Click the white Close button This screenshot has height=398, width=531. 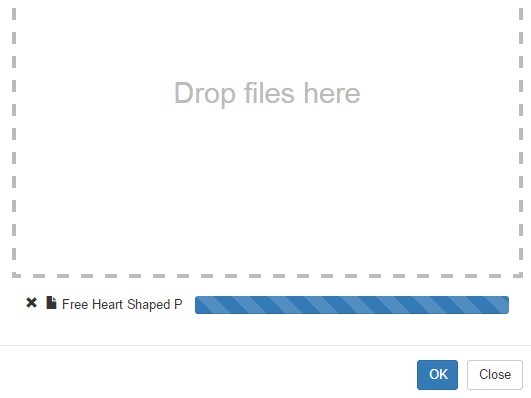coord(495,375)
